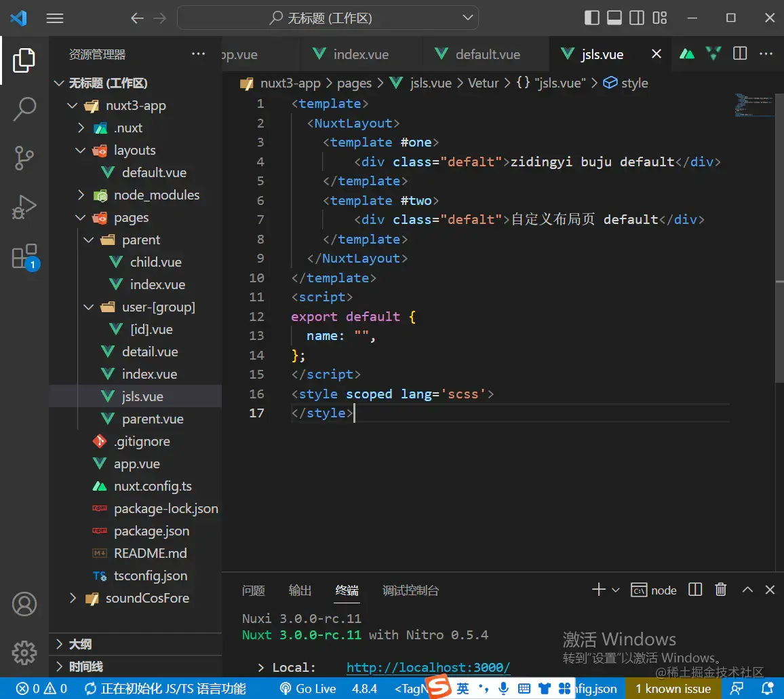Click TypeScript version 4.8.4 in status bar

[x=364, y=689]
